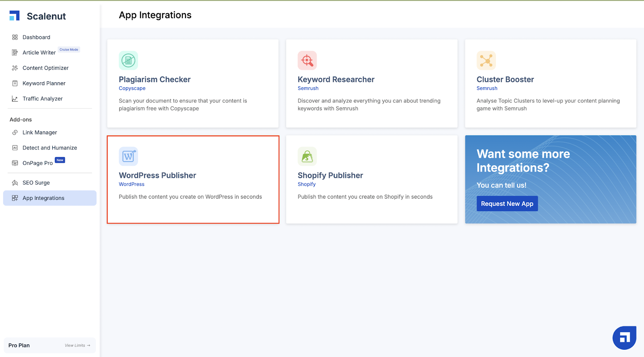
Task: Click Semrush label under Keyword Researcher
Action: [x=308, y=88]
